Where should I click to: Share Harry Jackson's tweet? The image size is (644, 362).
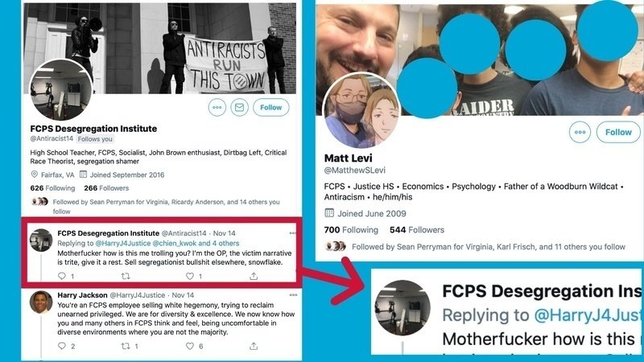pyautogui.click(x=254, y=346)
